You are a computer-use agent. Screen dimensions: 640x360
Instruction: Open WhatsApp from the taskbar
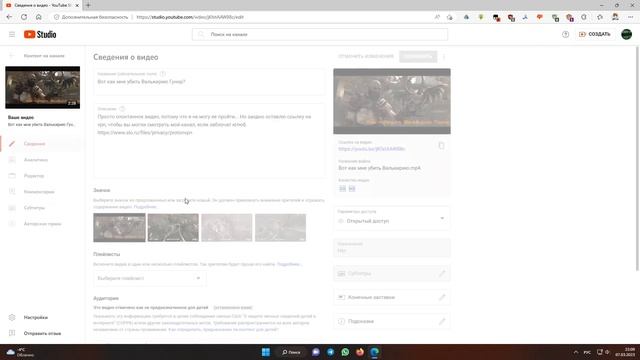[x=345, y=352]
